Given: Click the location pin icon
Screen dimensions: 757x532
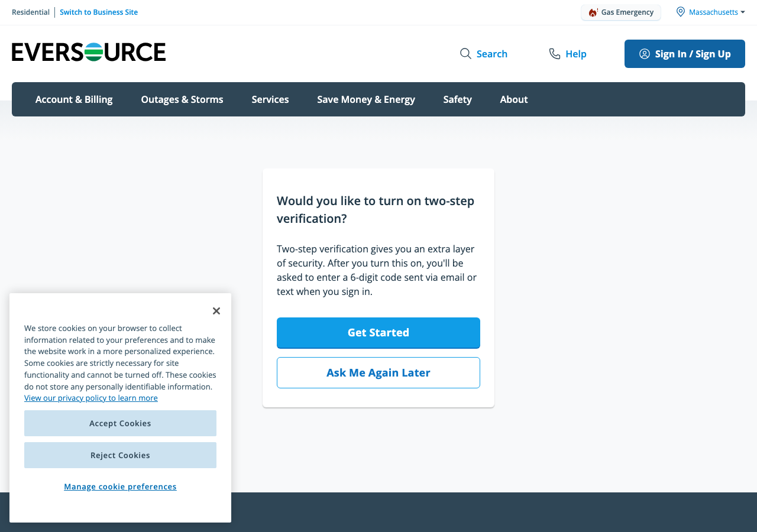Looking at the screenshot, I should coord(681,12).
